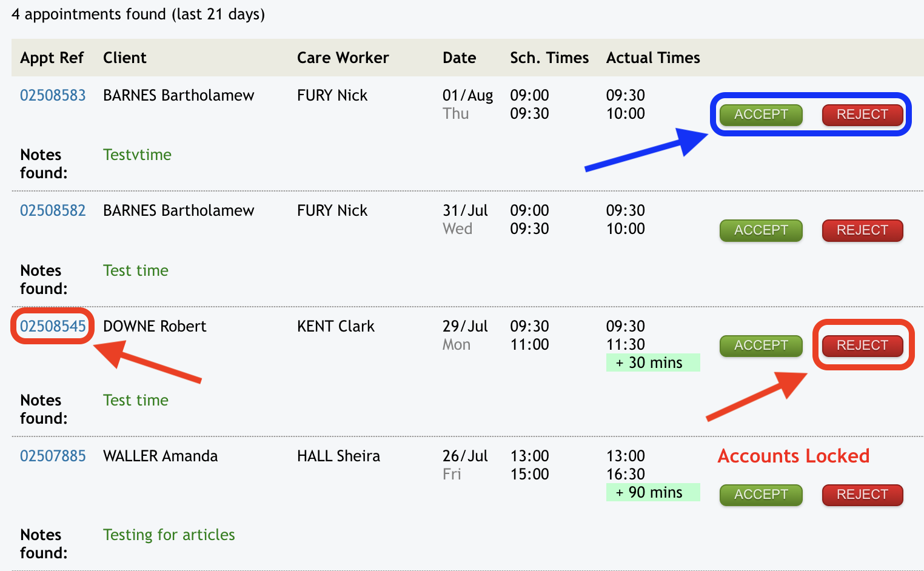The image size is (924, 571).
Task: Reject Amanda Waller's 26/Jul appointment
Action: [x=862, y=495]
